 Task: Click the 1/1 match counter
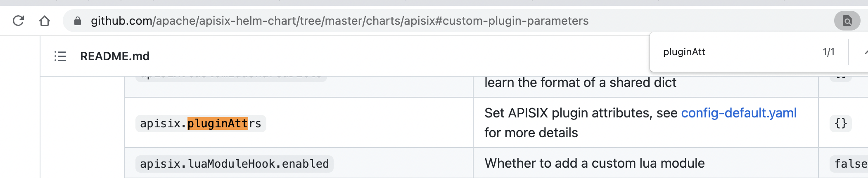click(828, 52)
